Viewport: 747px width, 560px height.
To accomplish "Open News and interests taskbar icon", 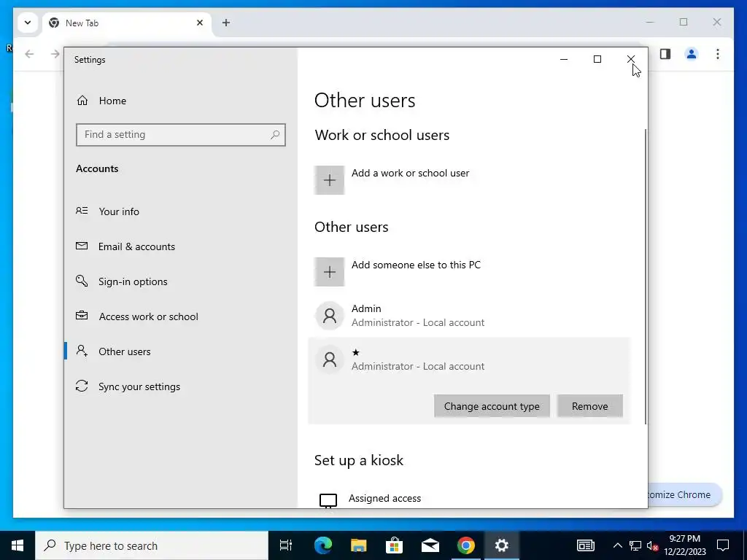I will coord(586,545).
